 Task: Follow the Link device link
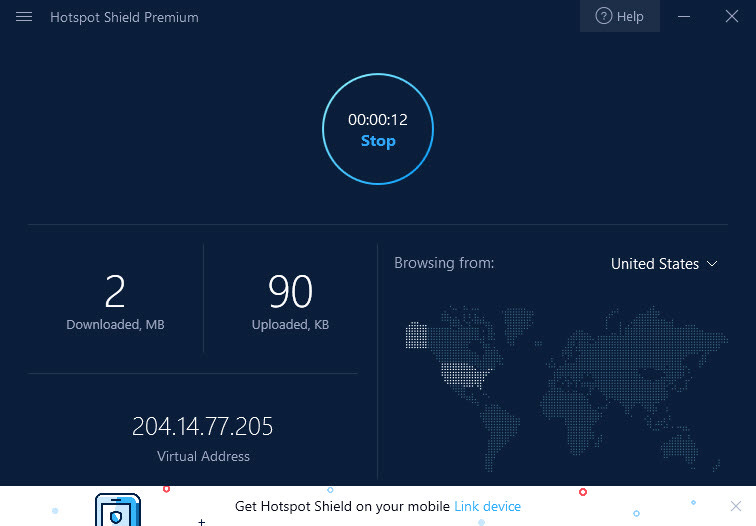pos(487,506)
